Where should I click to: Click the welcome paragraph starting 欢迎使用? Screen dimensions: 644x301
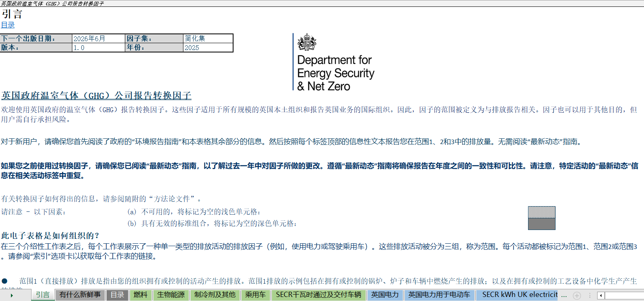[x=319, y=114]
